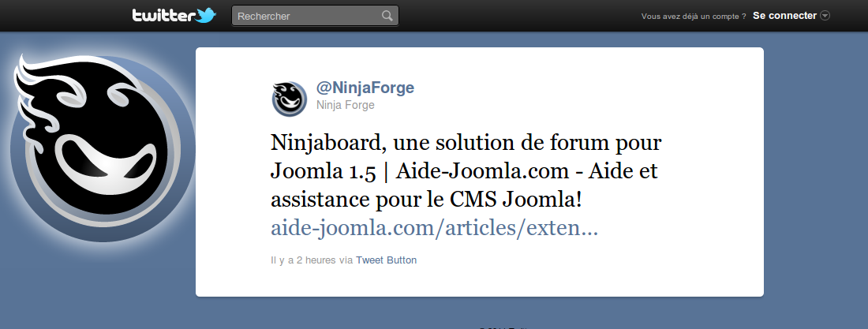Expand the Se connecter dropdown arrow
The width and height of the screenshot is (868, 329).
pyautogui.click(x=825, y=16)
